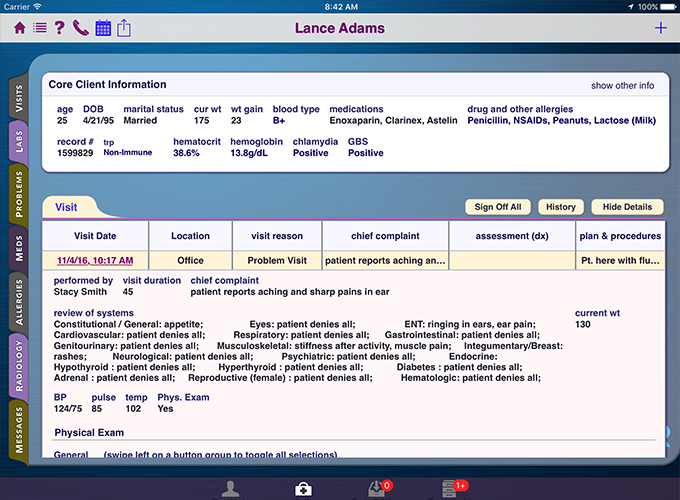Tap the empty assessment cell in visit row
The image size is (680, 500).
click(x=512, y=261)
